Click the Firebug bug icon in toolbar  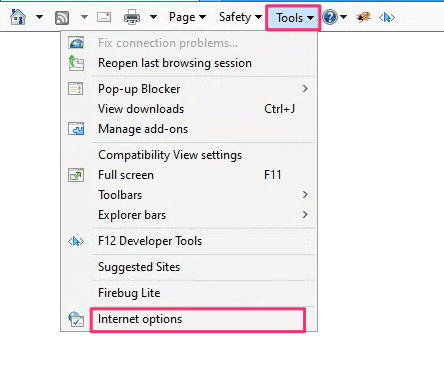363,17
